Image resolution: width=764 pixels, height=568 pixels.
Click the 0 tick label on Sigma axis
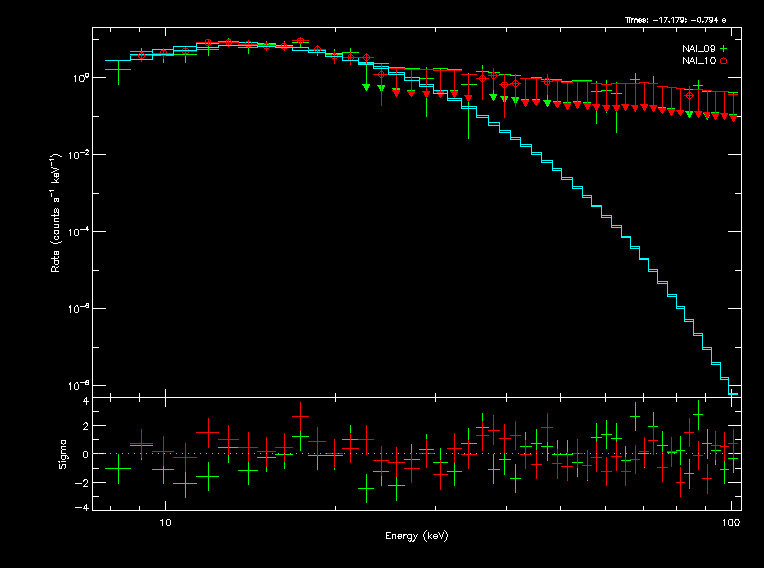point(86,454)
